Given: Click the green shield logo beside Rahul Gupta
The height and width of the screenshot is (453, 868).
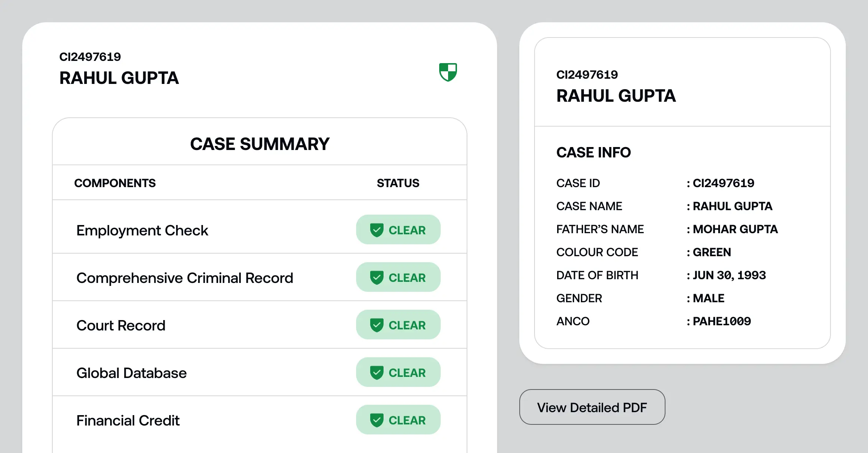Looking at the screenshot, I should coord(448,72).
